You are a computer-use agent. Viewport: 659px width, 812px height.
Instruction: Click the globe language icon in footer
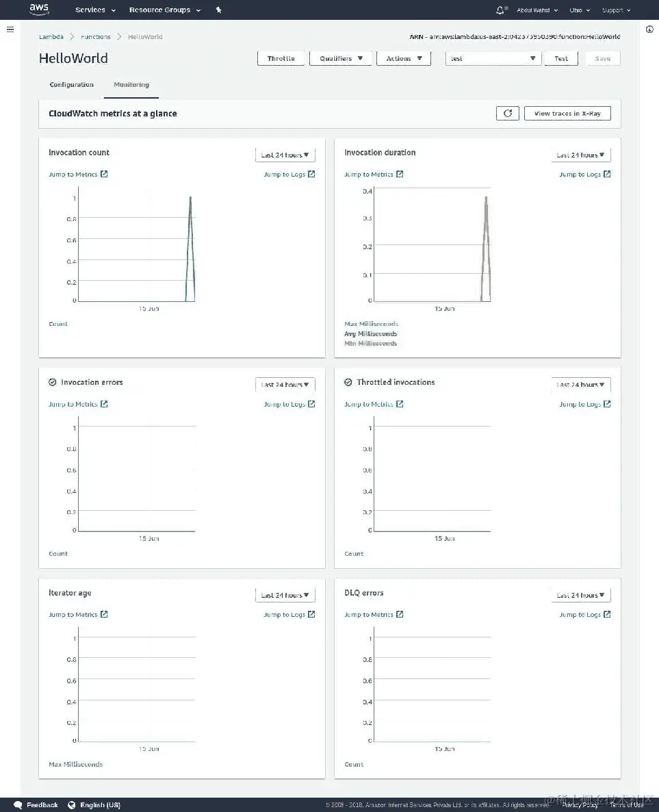(71, 804)
